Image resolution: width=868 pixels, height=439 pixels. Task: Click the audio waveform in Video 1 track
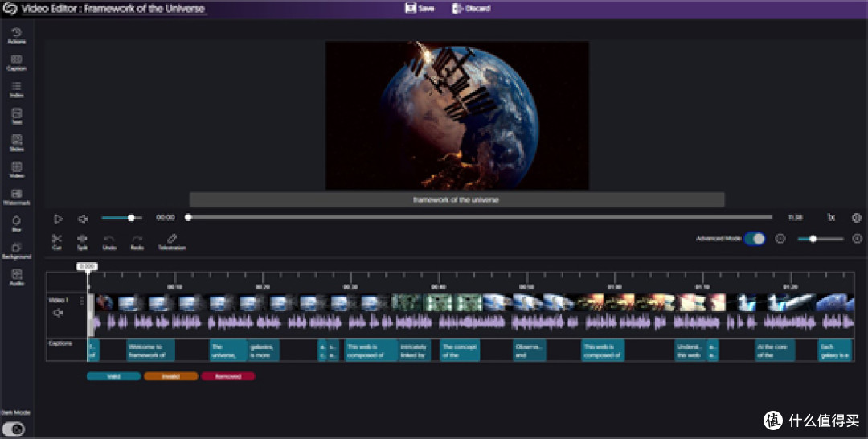(473, 322)
